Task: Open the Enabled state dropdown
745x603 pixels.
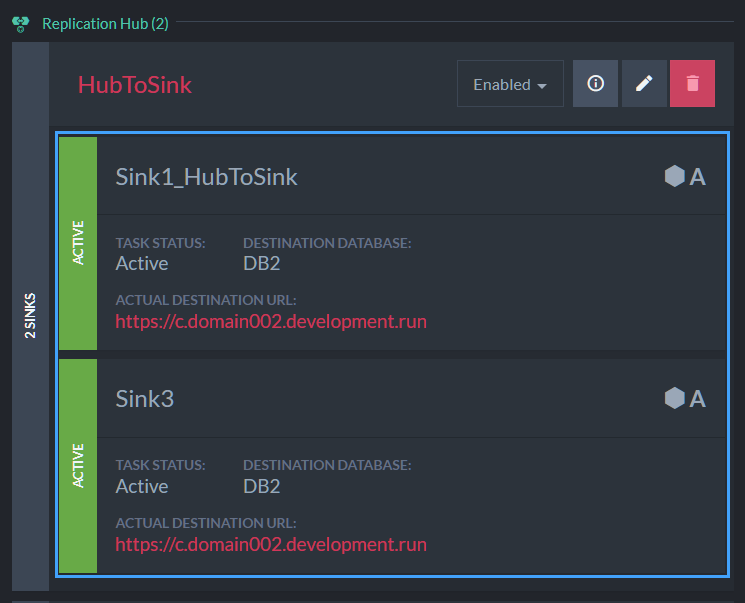Action: point(510,84)
